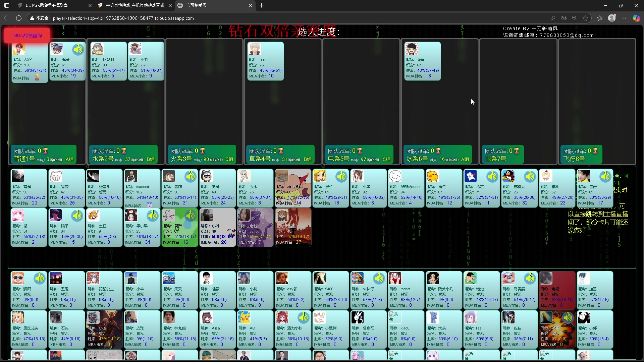Play the voice icon on 活力小秋's card

[x=304, y=317]
